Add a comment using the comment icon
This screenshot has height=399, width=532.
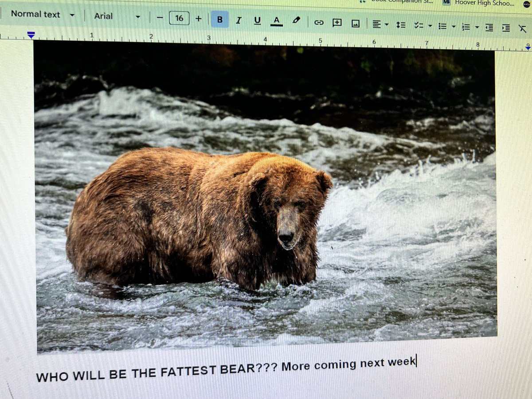337,23
